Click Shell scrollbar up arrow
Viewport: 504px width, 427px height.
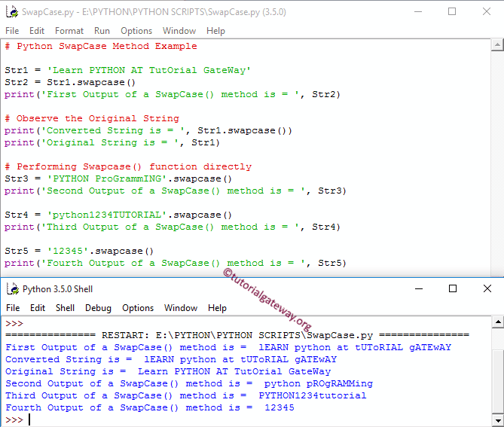(498, 322)
